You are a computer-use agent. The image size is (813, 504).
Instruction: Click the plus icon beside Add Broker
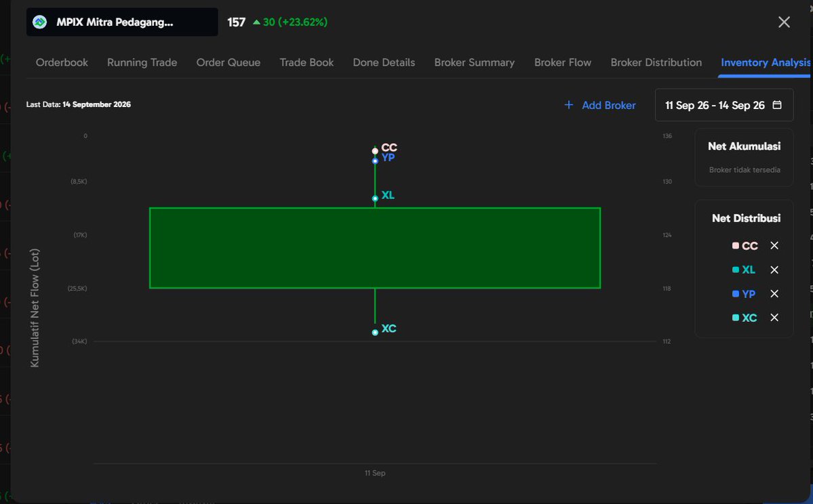coord(569,104)
